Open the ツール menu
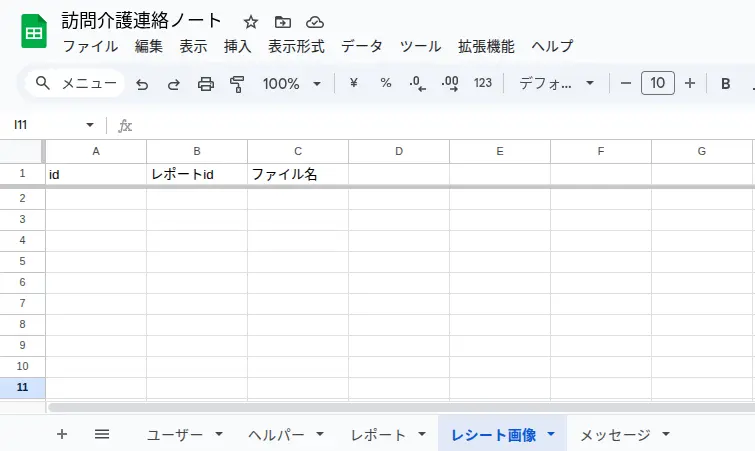 (420, 46)
